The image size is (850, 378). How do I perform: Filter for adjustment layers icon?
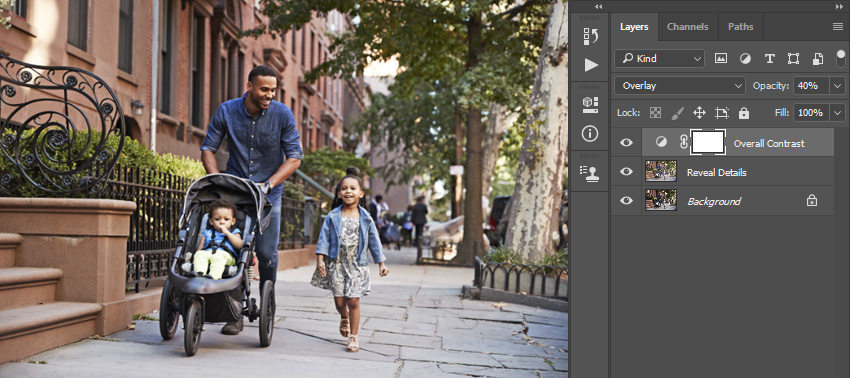(745, 59)
